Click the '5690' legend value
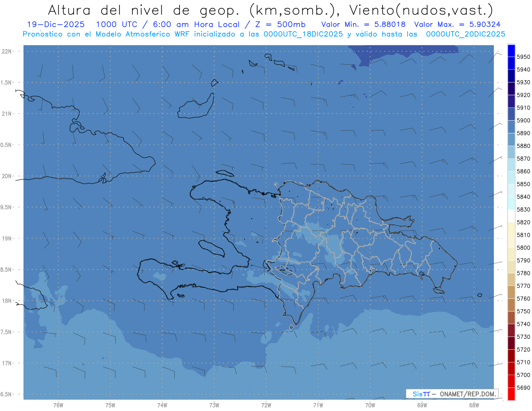Viewport: 532px width, 411px height. pyautogui.click(x=523, y=388)
